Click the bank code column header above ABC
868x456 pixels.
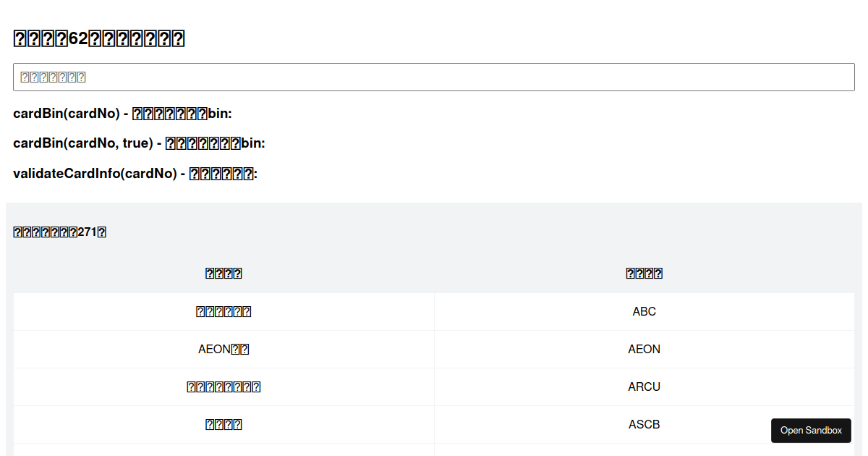pyautogui.click(x=644, y=274)
